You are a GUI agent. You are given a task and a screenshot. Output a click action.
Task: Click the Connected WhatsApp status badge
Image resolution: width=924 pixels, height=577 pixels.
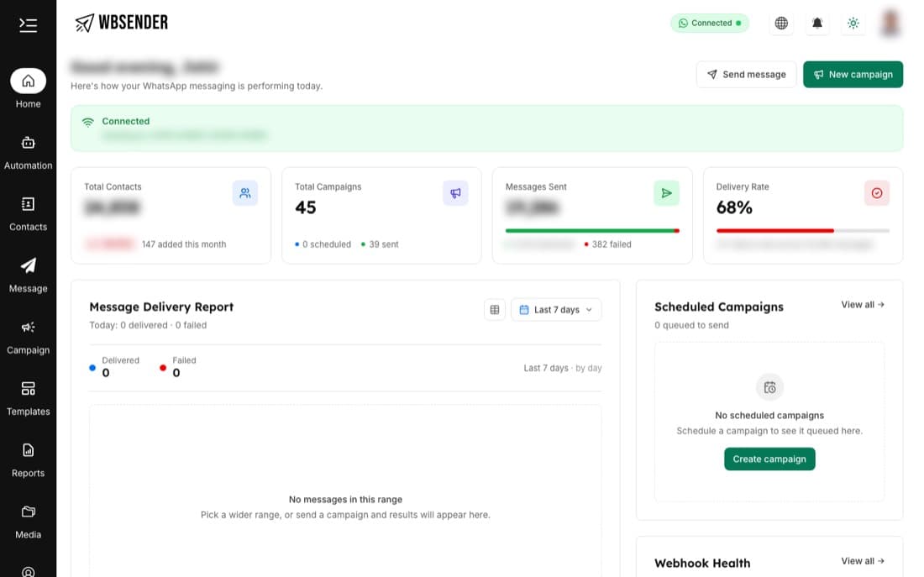(710, 23)
